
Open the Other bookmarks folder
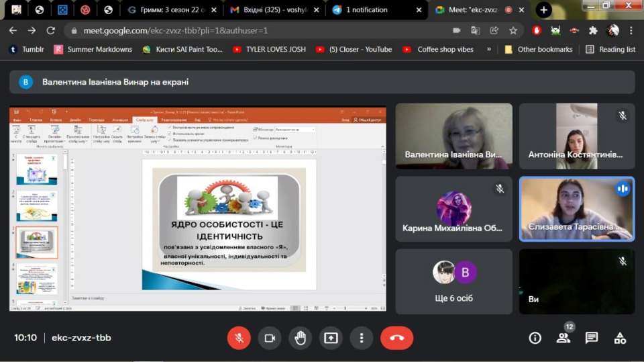[x=539, y=49]
